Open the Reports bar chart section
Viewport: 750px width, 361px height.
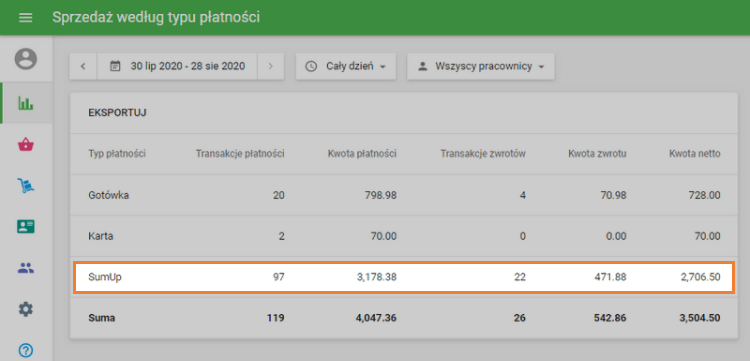click(26, 103)
